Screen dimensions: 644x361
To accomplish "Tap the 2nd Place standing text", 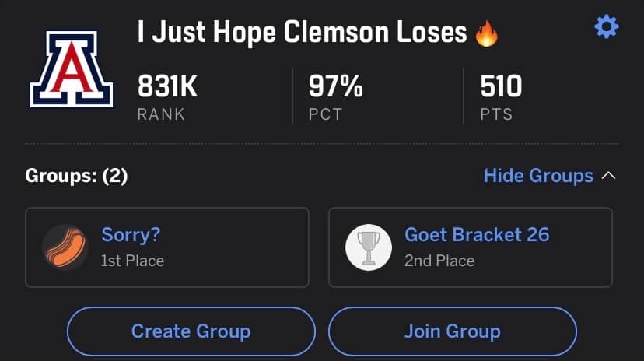I will 439,261.
